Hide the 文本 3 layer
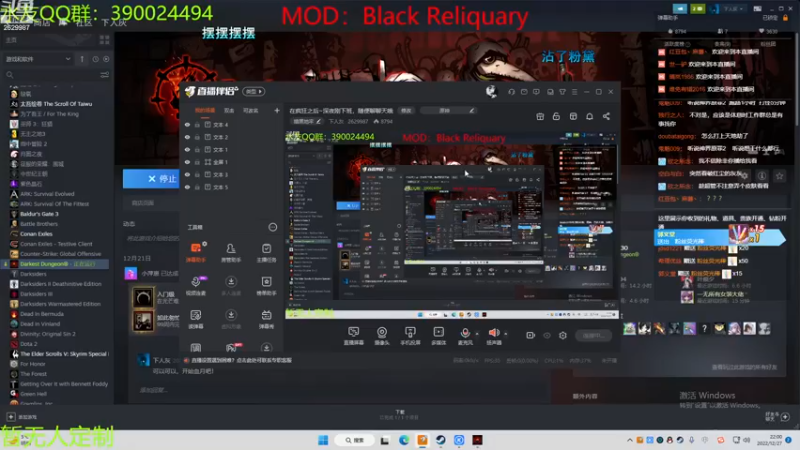 click(x=187, y=174)
